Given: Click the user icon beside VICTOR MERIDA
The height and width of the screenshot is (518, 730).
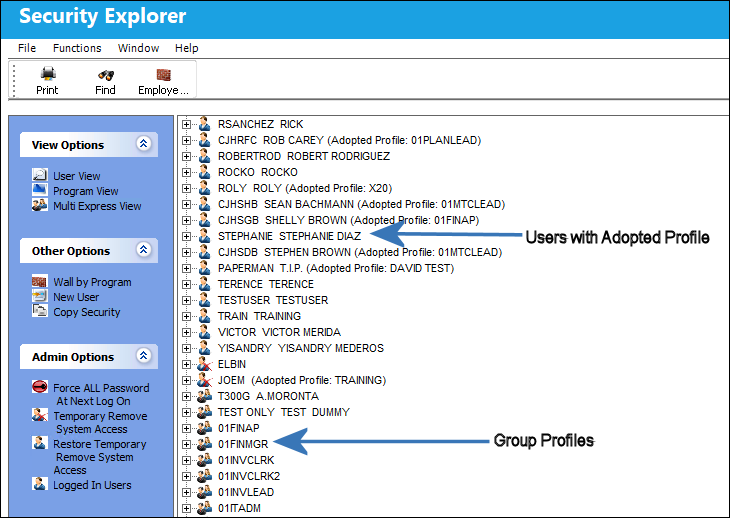Looking at the screenshot, I should point(204,332).
